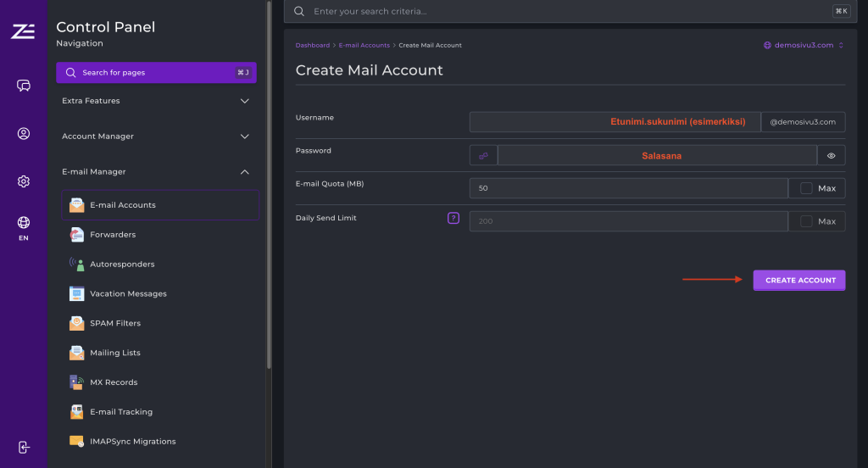Check the Max box for Daily Send Limit
Screen dimensions: 868x468
(806, 221)
